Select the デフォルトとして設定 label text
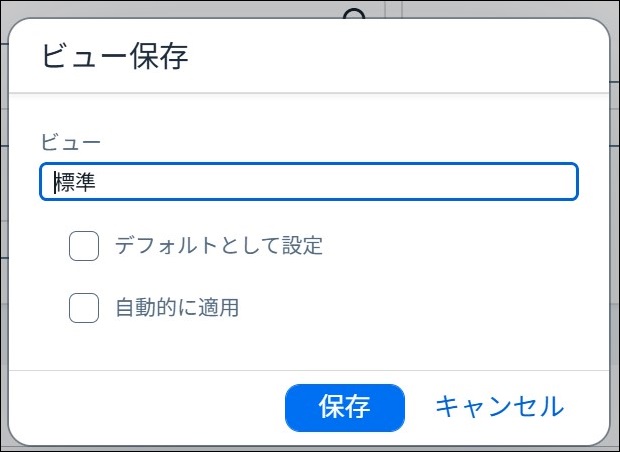Screen dimensions: 620x452 [219, 246]
